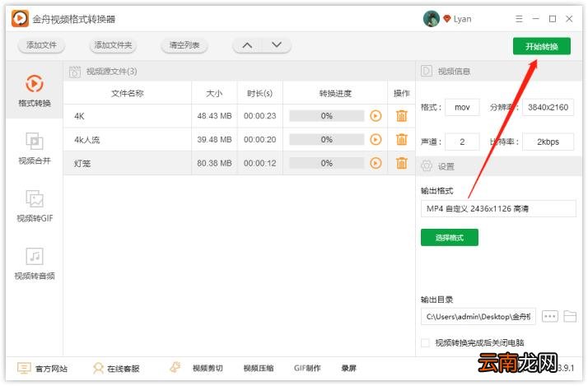Open the hamburger menu in title bar
Screen dimensions: 588x386
click(519, 19)
